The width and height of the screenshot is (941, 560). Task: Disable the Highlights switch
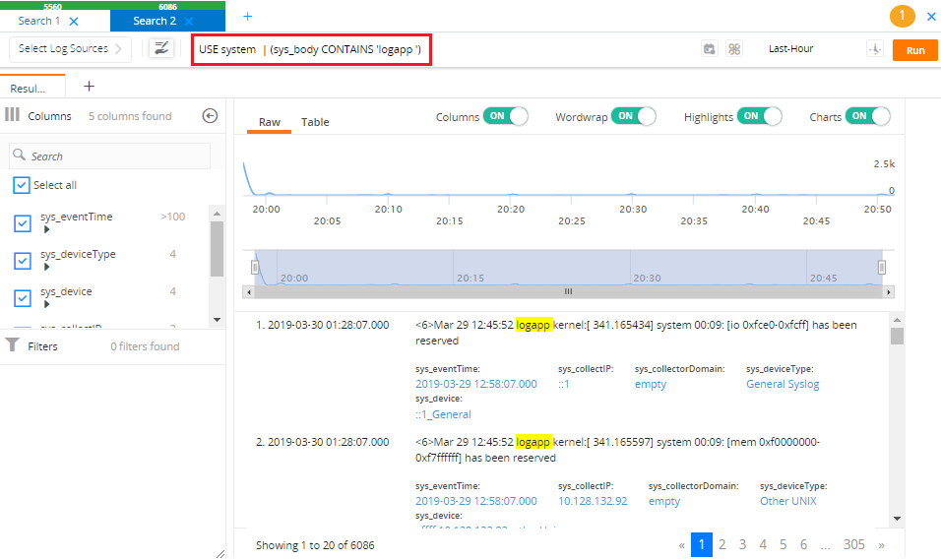(x=760, y=116)
